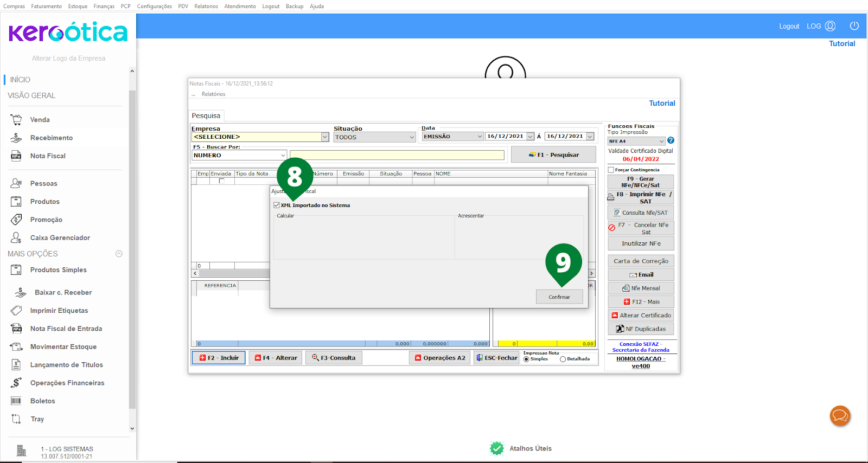
Task: Click Alterar Logo da Empresa link
Action: click(x=68, y=59)
